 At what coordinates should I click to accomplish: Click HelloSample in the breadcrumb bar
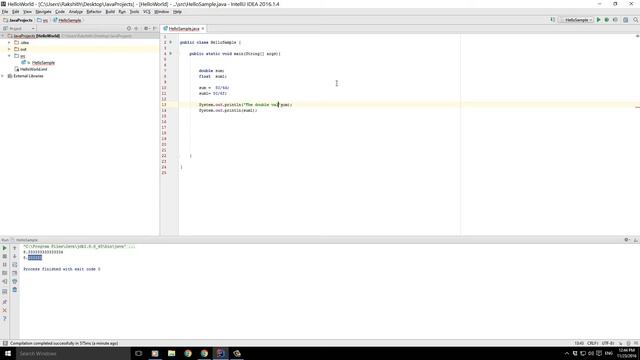point(67,20)
